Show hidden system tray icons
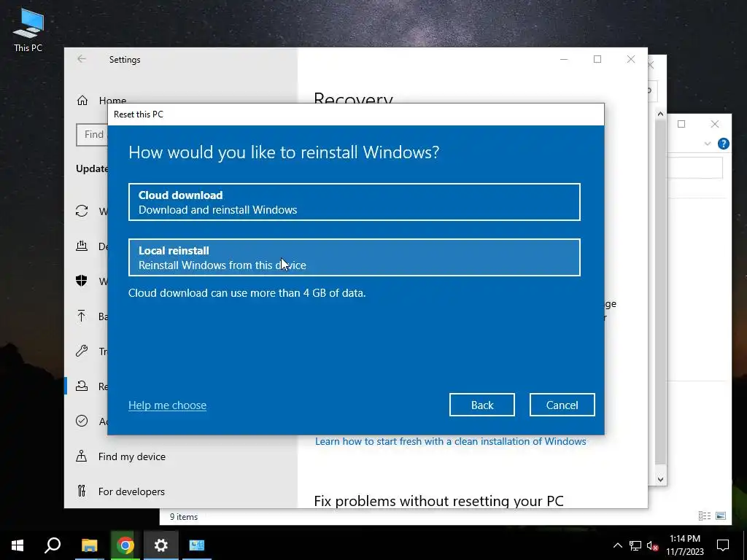 pyautogui.click(x=617, y=545)
